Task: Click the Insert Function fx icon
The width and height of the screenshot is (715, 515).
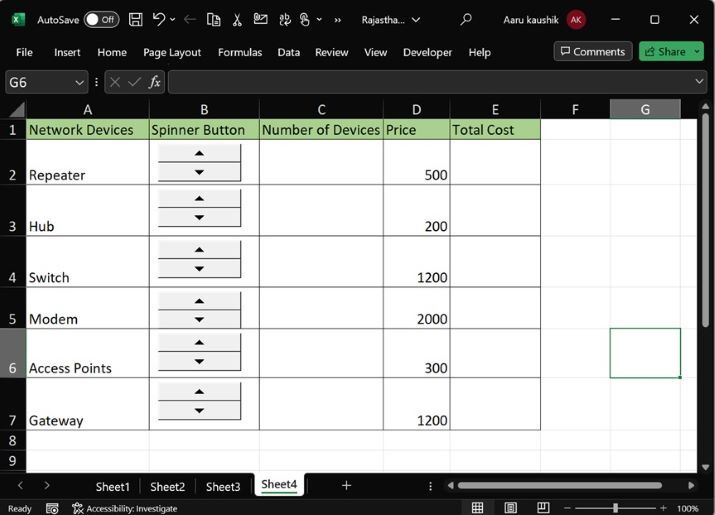Action: click(155, 82)
